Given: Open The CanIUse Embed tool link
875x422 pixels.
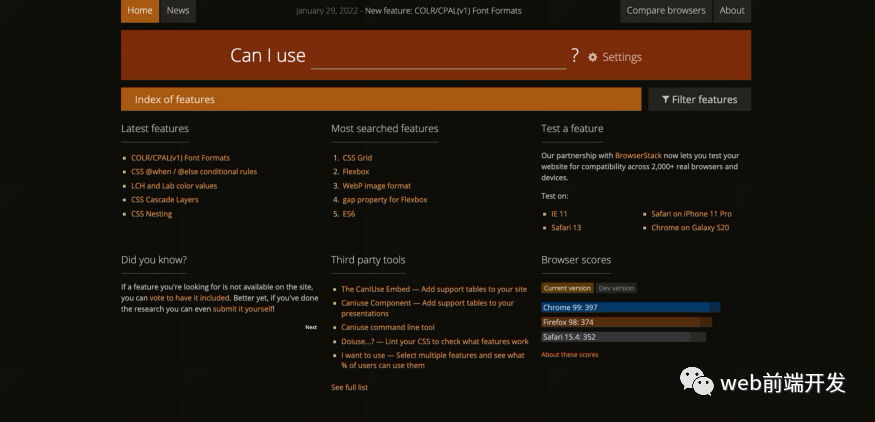Looking at the screenshot, I should (434, 289).
